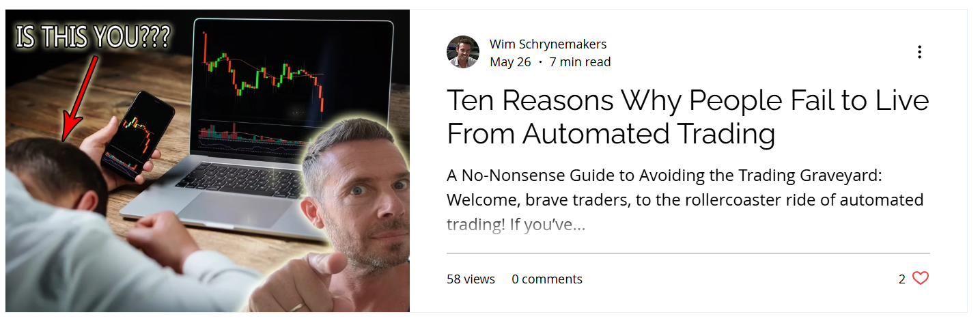
Task: Click the "7 min read" label
Action: [580, 62]
